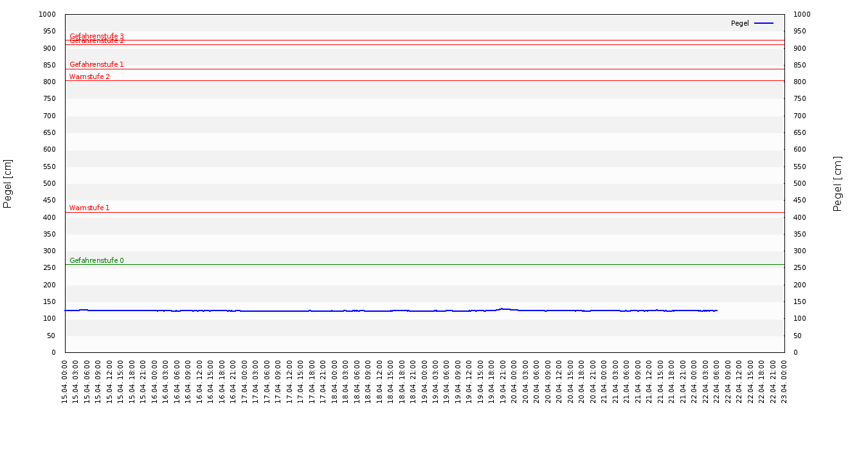Click the green Gefahrenstufe 0 label
Viewport: 868px width, 450px height.
click(96, 260)
